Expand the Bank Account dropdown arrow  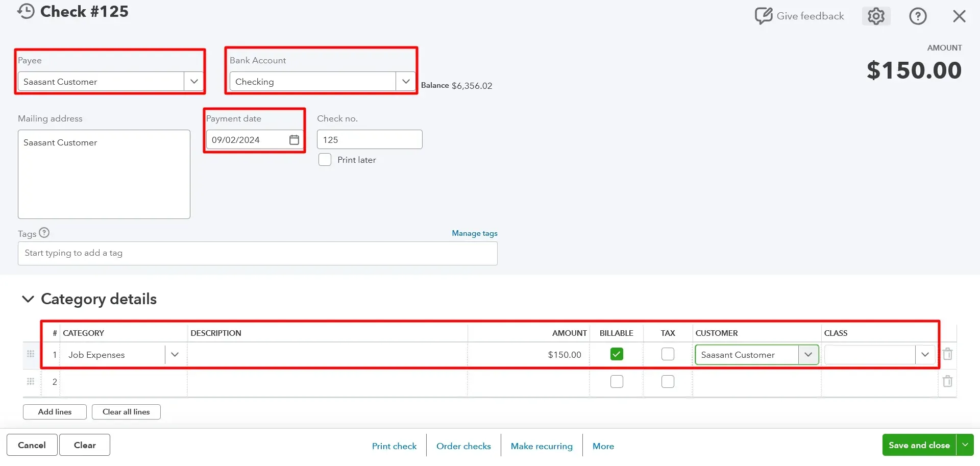[406, 82]
